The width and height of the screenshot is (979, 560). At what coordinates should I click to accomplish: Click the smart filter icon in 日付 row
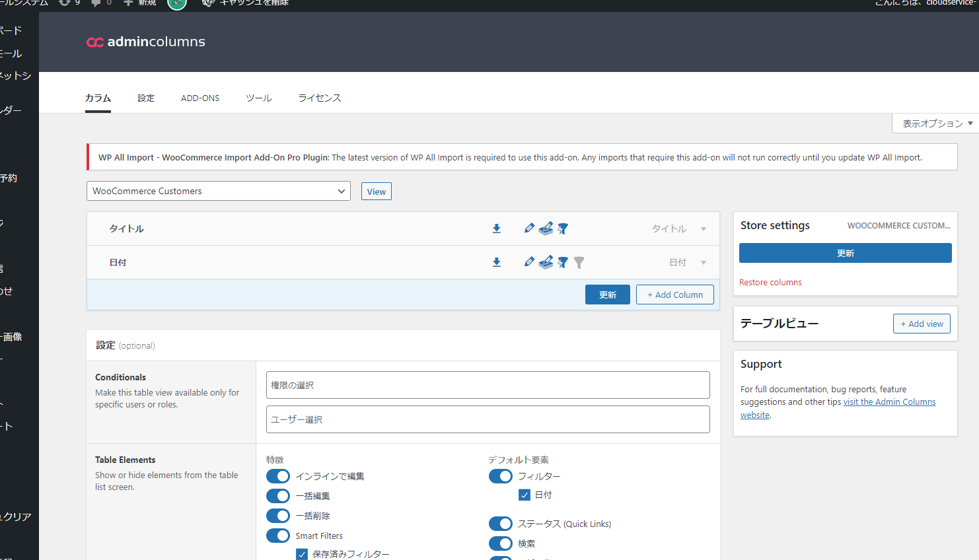(x=563, y=262)
